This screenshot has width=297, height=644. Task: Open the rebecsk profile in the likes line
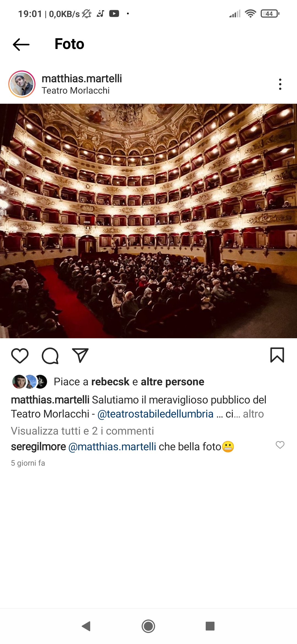point(110,382)
